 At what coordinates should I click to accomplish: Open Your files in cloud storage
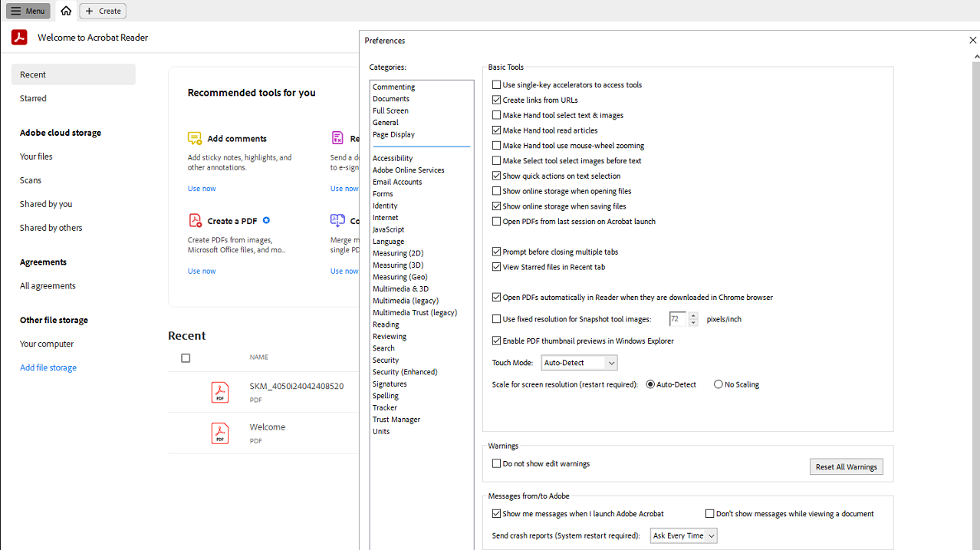36,156
